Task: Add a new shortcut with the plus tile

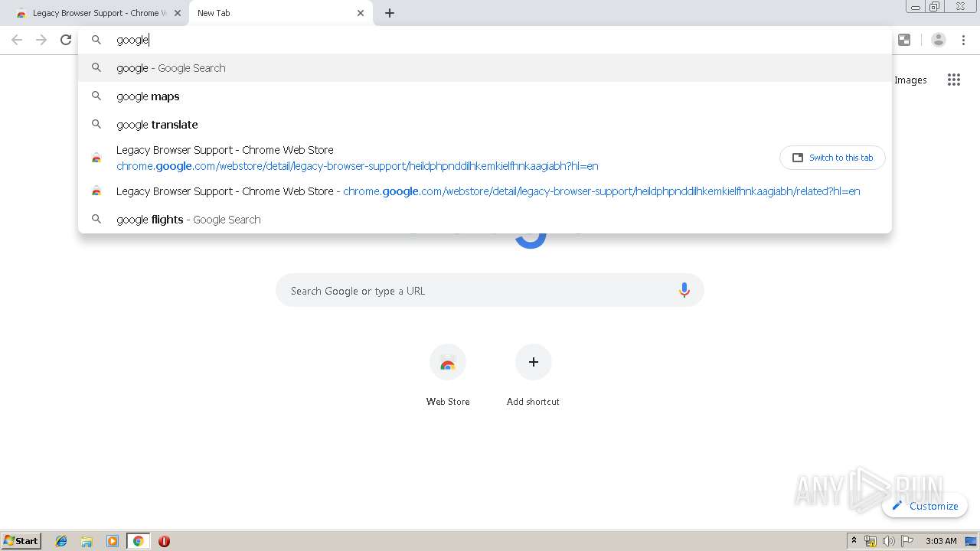Action: [533, 375]
